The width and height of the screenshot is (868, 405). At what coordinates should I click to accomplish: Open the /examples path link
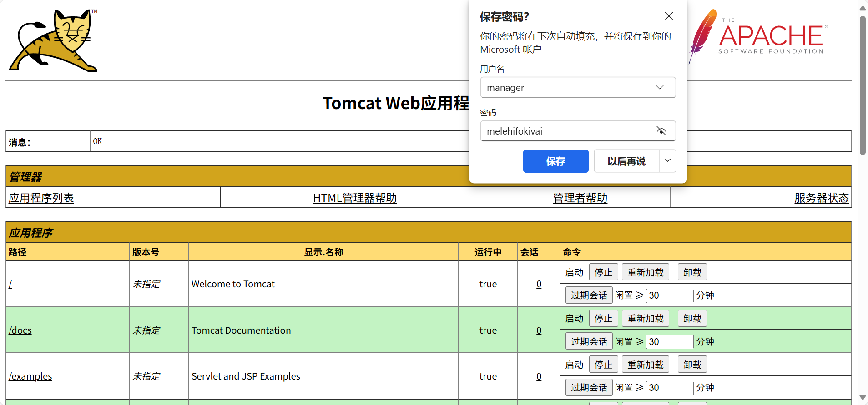30,376
